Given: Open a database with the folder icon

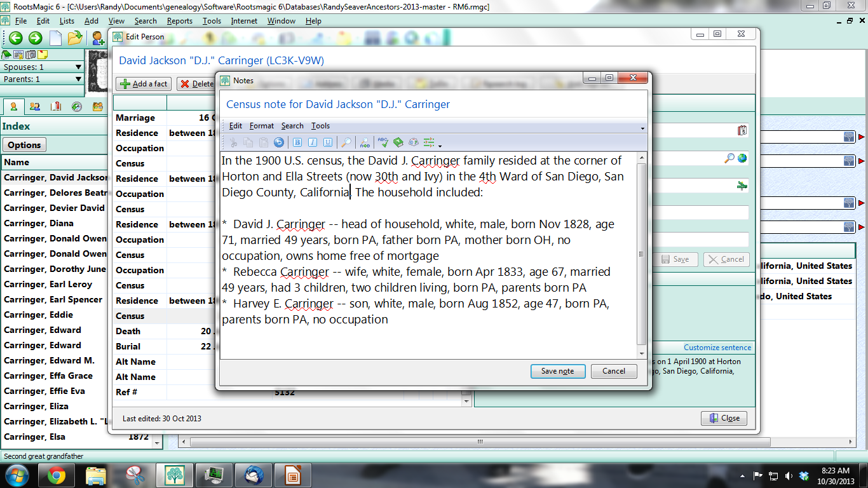Looking at the screenshot, I should click(x=75, y=38).
